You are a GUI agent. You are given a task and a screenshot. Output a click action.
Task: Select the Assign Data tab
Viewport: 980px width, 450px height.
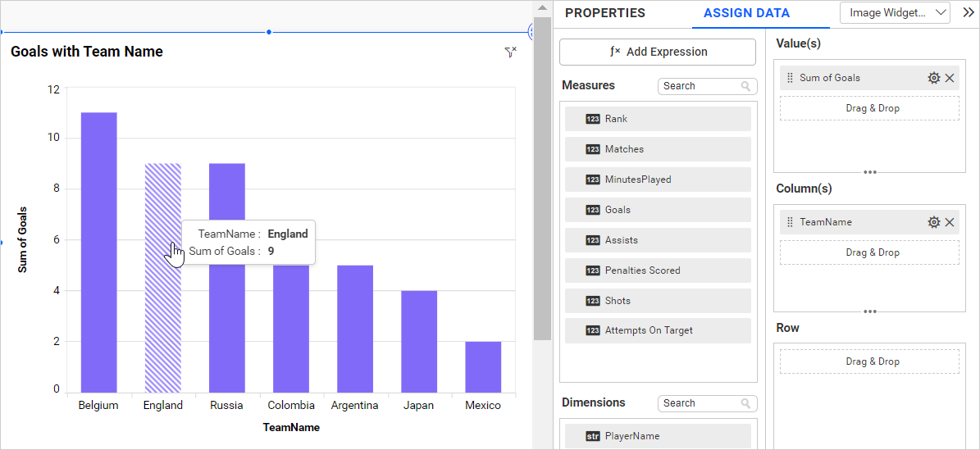(746, 13)
